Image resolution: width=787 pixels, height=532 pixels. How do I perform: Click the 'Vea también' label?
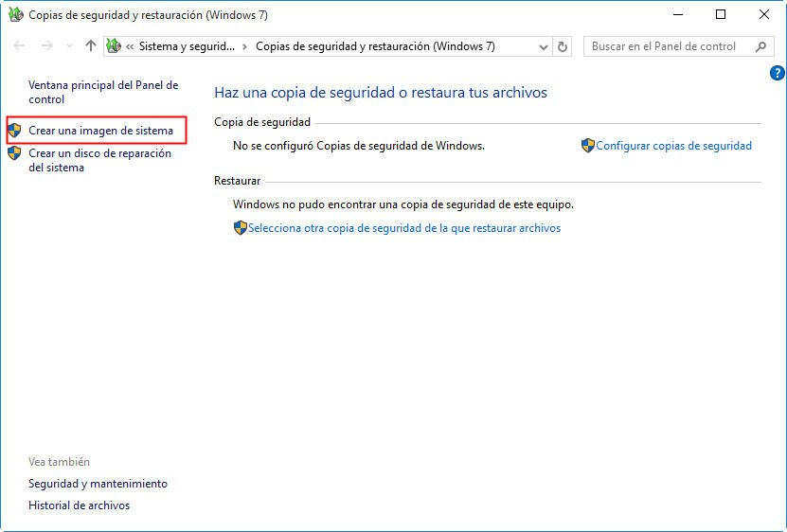coord(60,462)
